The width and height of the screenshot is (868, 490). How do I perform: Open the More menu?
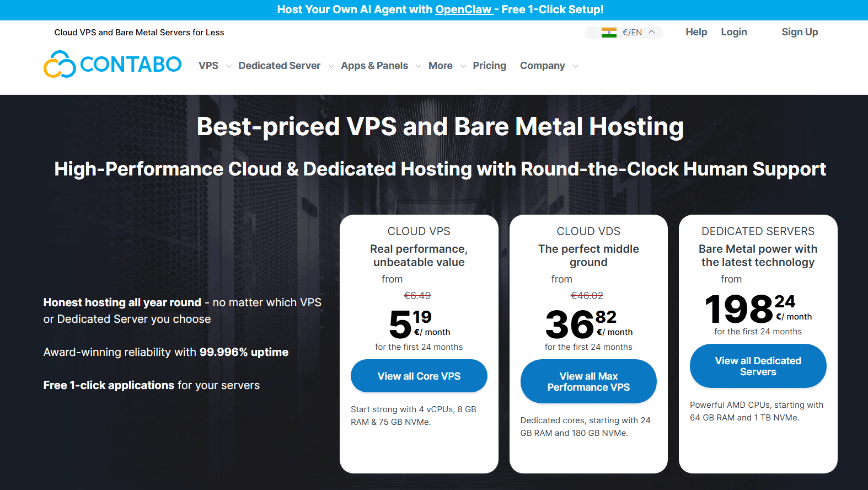441,66
